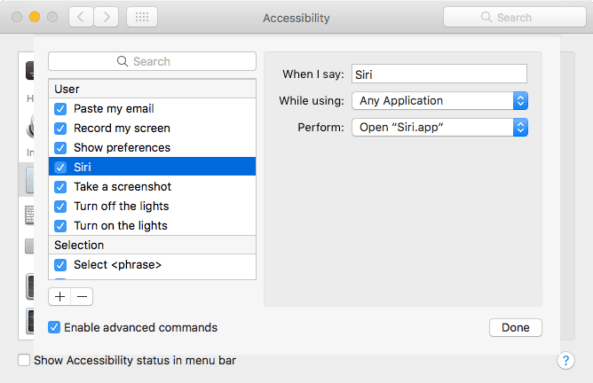Open the While using Any Application dropdown
Image resolution: width=593 pixels, height=383 pixels.
point(439,101)
